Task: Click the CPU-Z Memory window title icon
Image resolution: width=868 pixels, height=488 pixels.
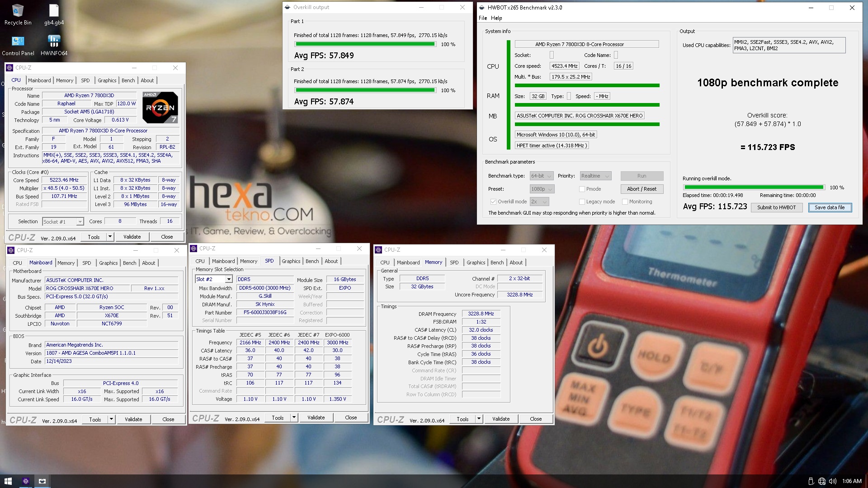Action: coord(378,250)
